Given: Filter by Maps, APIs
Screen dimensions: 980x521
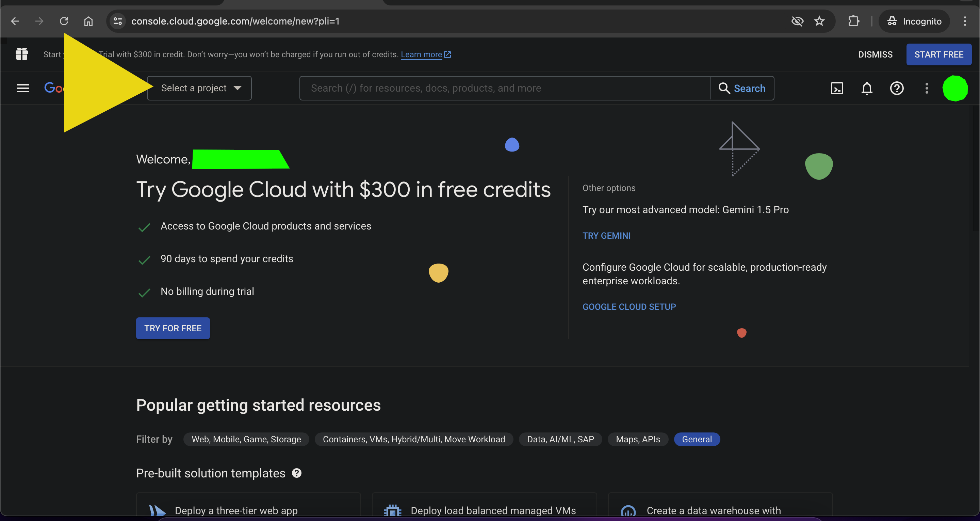Looking at the screenshot, I should (638, 440).
